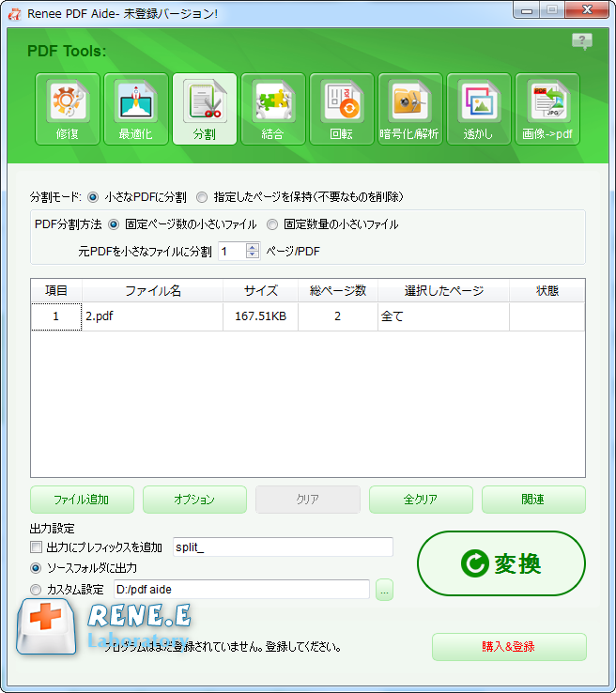Click the 総ページ数 column header
Image resolution: width=616 pixels, height=693 pixels.
point(338,290)
